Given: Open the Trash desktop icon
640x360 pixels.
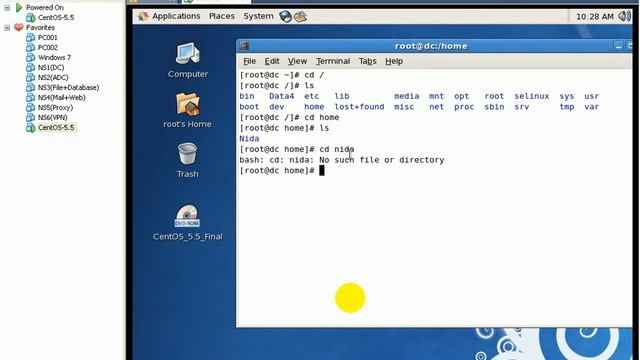Looking at the screenshot, I should 188,154.
